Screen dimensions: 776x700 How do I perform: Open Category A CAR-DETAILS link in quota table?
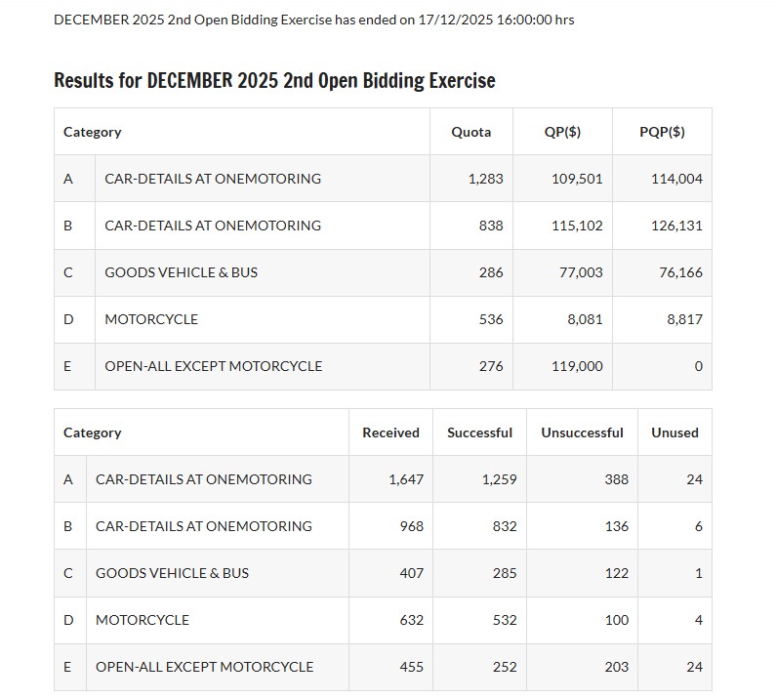click(213, 179)
